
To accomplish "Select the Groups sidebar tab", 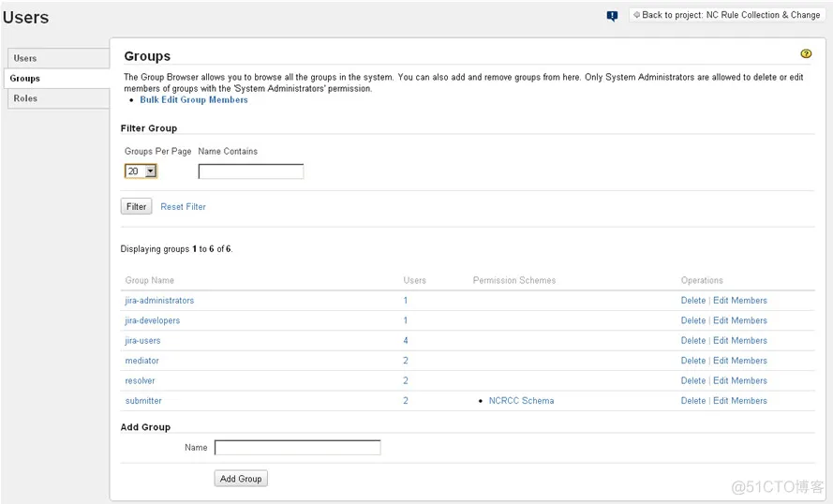I will 57,78.
